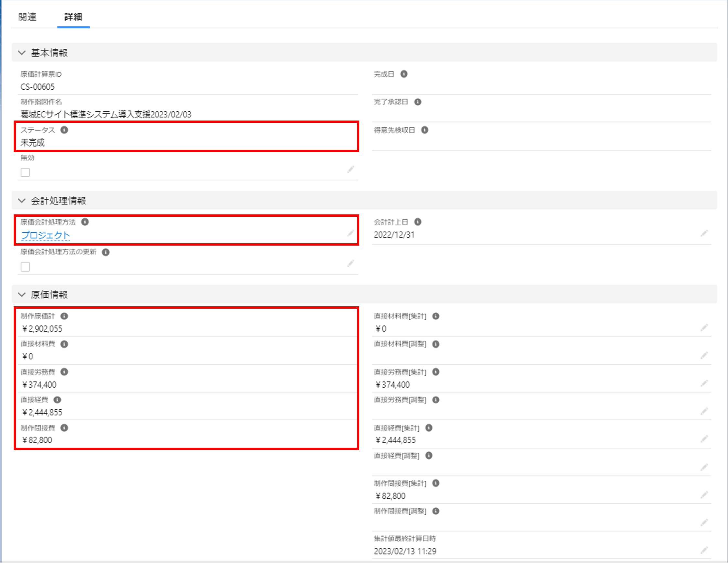Open the プロジェクト link
Screen dimensions: 728x563
(x=45, y=235)
